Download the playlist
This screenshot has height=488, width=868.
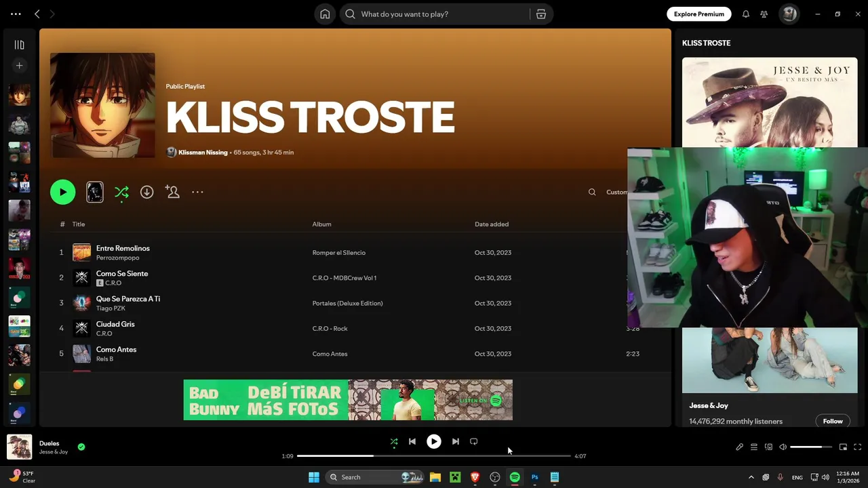(146, 192)
